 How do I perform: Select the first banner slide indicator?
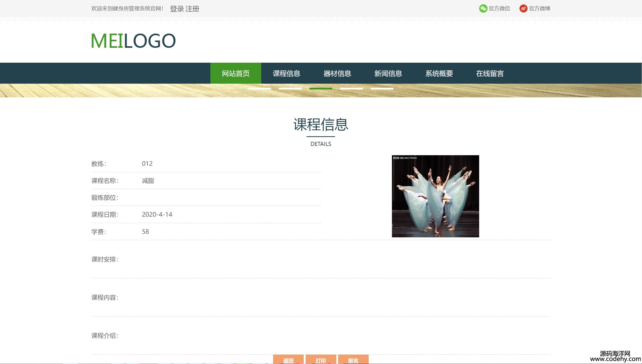click(x=259, y=88)
